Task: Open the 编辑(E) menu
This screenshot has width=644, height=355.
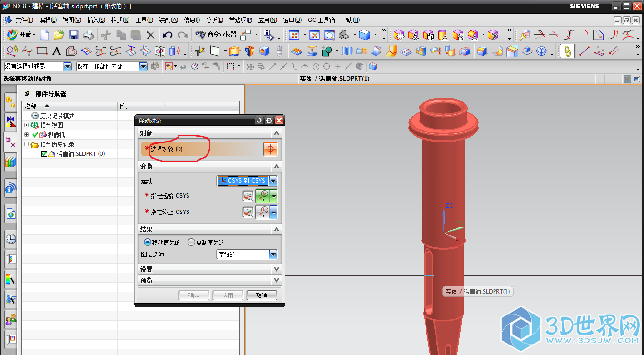Action: coord(48,20)
